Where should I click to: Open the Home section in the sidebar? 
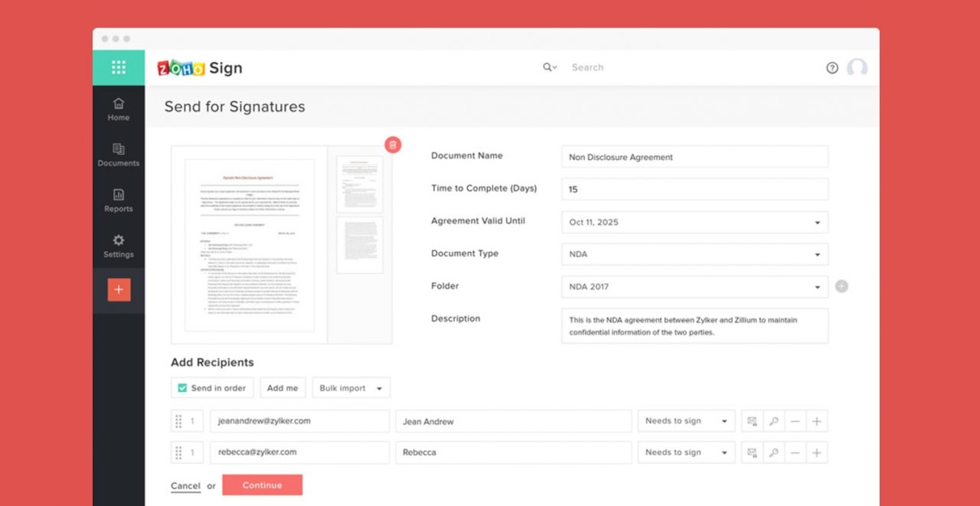click(x=118, y=109)
